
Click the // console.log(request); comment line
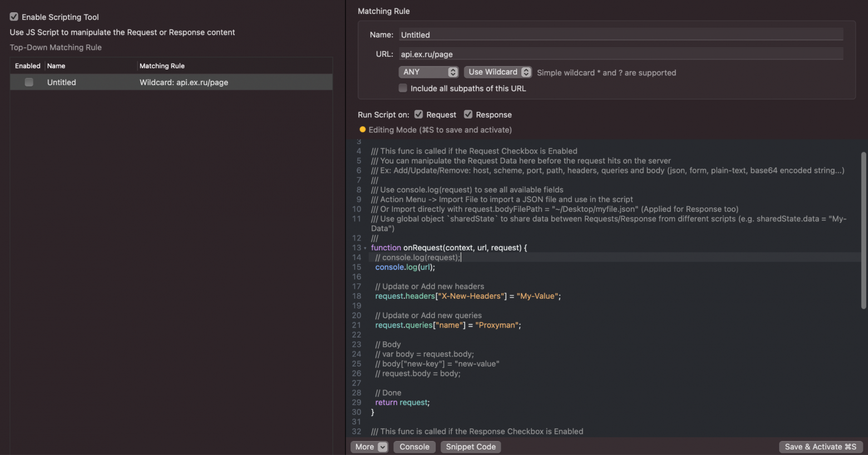pyautogui.click(x=418, y=258)
